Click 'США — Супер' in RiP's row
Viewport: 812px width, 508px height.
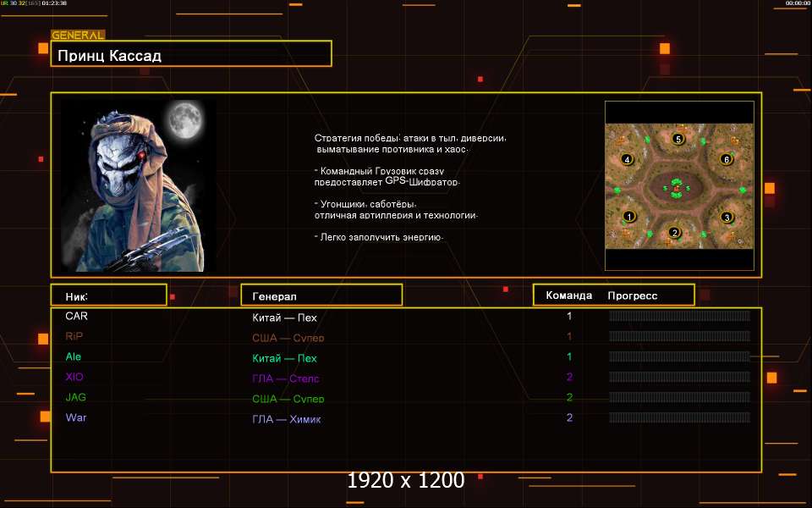pyautogui.click(x=288, y=338)
